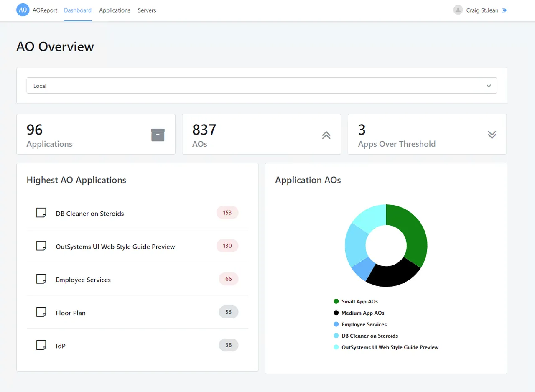
Task: Open the IdP application
Action: tap(61, 346)
